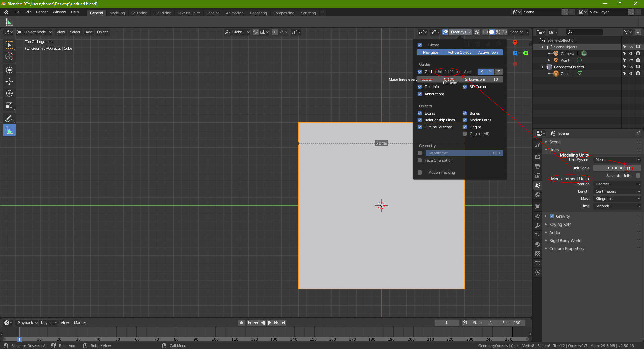Expand the Keying Sets panel
Screen dimensions: 644x349
coord(560,225)
